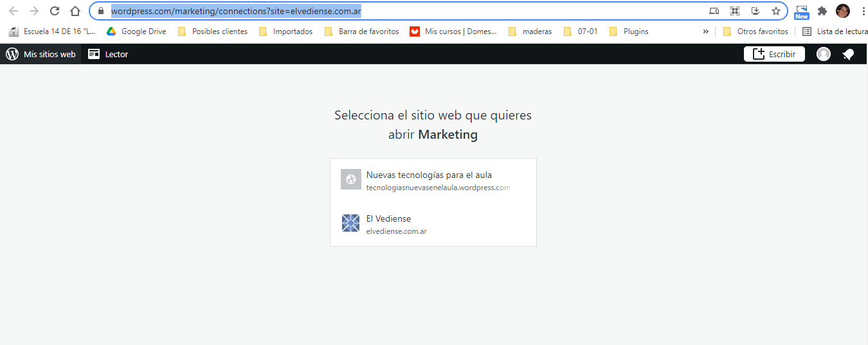The height and width of the screenshot is (345, 868).
Task: Open the Posibles clientes bookmark folder
Action: pos(213,31)
